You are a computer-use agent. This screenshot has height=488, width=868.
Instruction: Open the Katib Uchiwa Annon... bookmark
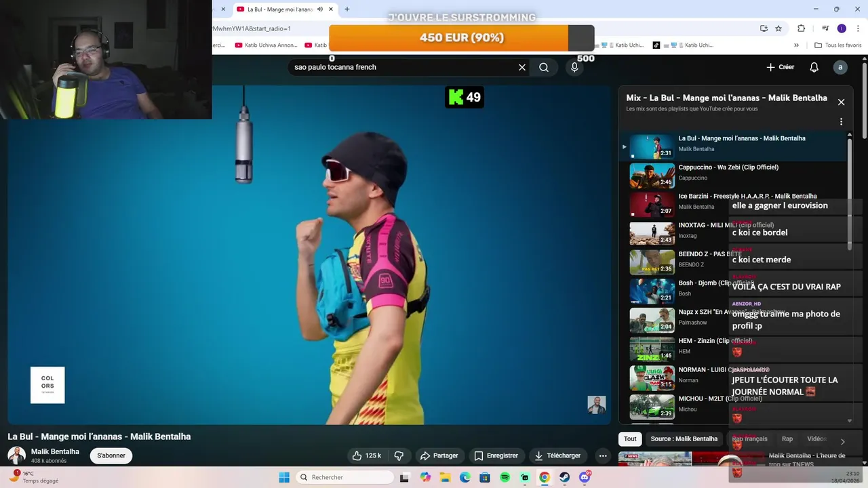[x=266, y=45]
